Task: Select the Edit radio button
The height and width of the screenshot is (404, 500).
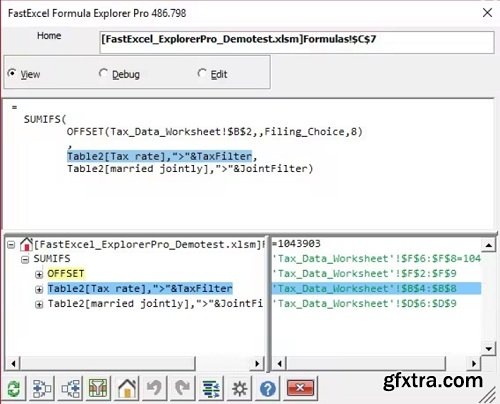Action: coord(202,73)
